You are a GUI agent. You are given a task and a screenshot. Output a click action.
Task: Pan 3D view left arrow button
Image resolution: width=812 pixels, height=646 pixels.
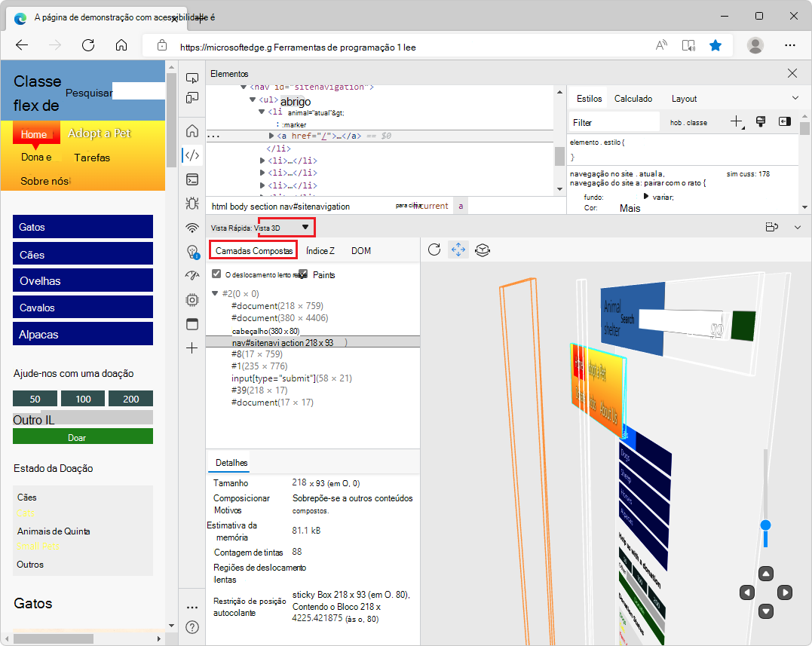pyautogui.click(x=746, y=592)
